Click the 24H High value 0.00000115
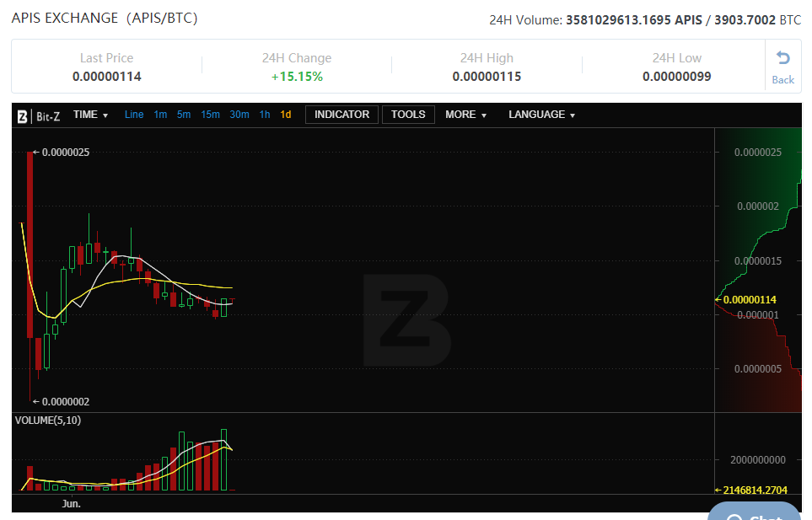Screen dimensions: 812x520 [x=487, y=77]
